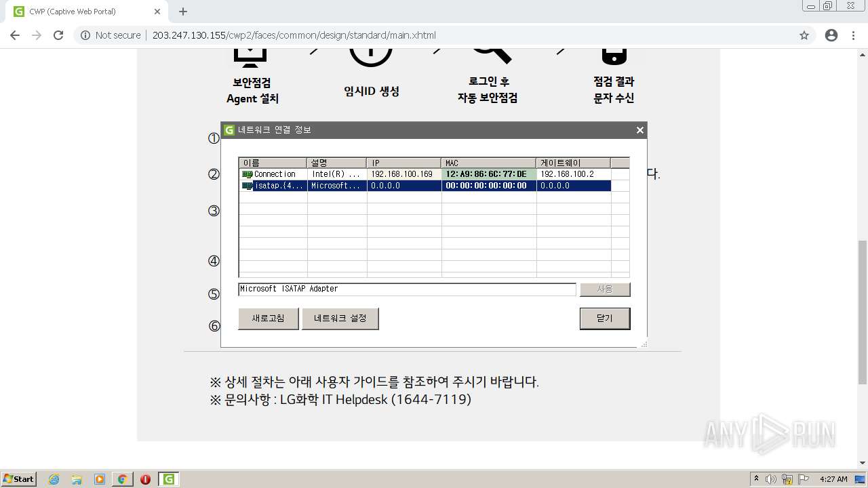Open 네트워크 설정 network settings button
Viewport: 868px width, 488px height.
340,319
